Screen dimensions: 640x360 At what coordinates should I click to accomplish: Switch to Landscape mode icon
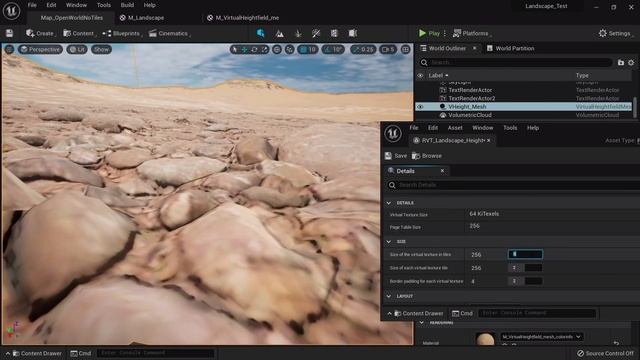[x=280, y=33]
